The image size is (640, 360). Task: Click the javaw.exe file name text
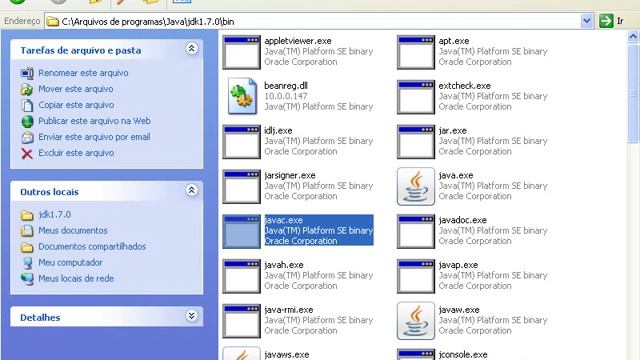tap(459, 310)
